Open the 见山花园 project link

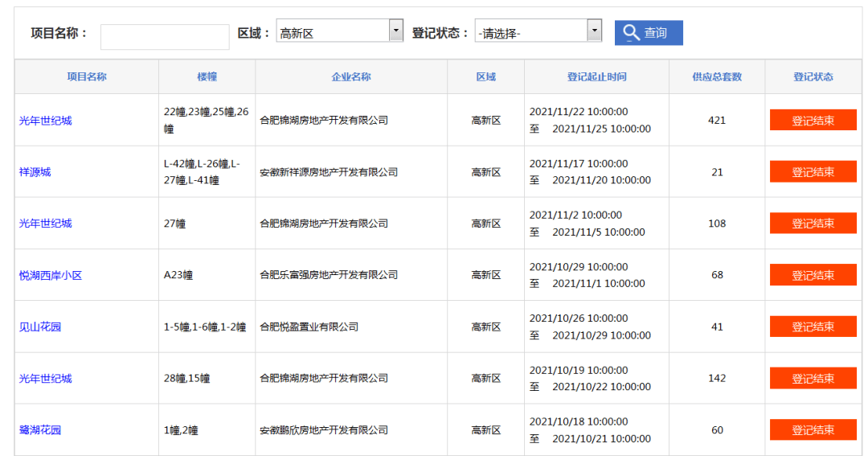pos(40,327)
